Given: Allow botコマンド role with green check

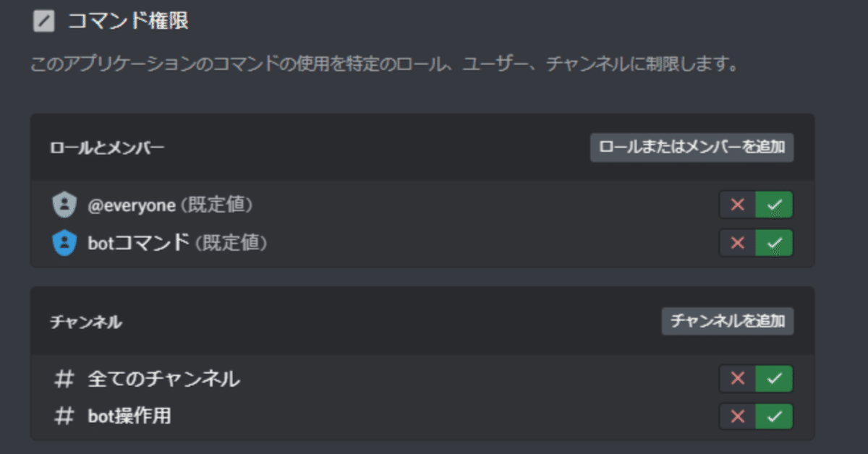Looking at the screenshot, I should click(774, 243).
